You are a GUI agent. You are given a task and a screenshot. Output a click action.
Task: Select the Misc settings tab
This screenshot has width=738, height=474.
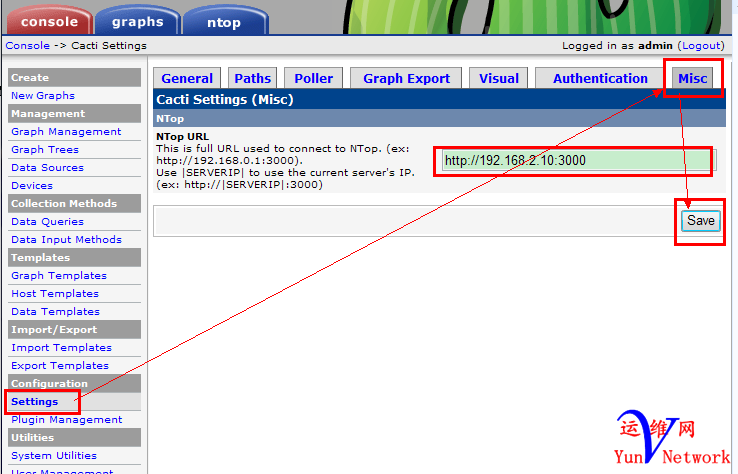coord(692,78)
